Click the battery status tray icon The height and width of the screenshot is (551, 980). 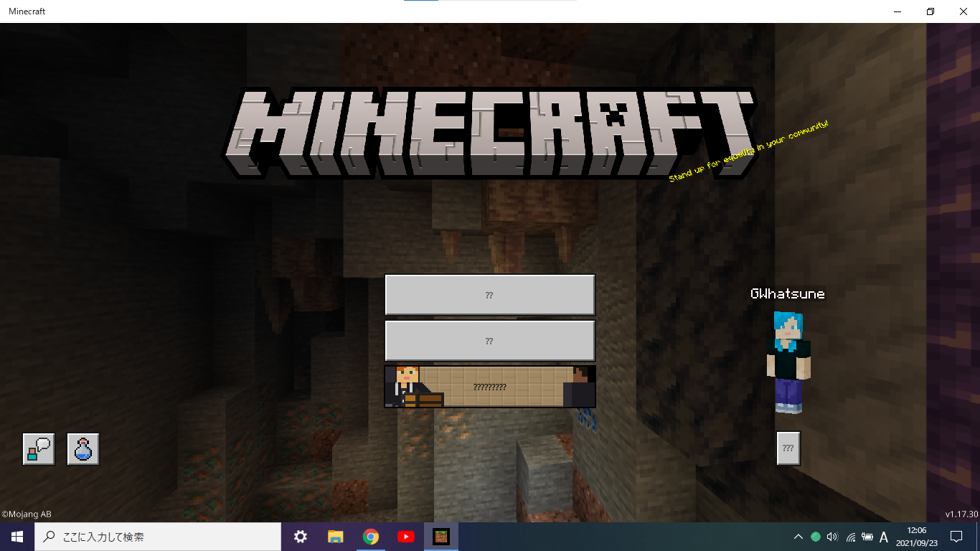(867, 537)
